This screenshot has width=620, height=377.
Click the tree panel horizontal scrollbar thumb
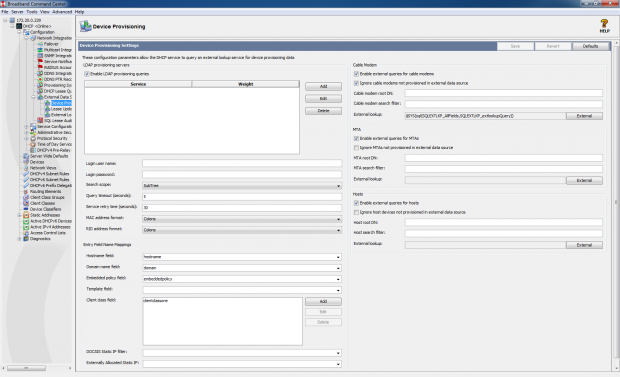[26, 368]
